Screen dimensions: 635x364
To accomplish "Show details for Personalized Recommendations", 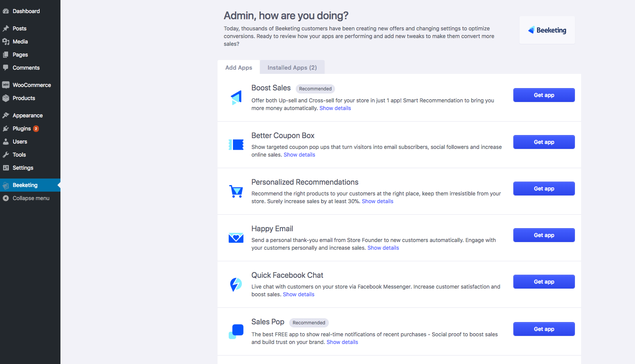I will (377, 201).
